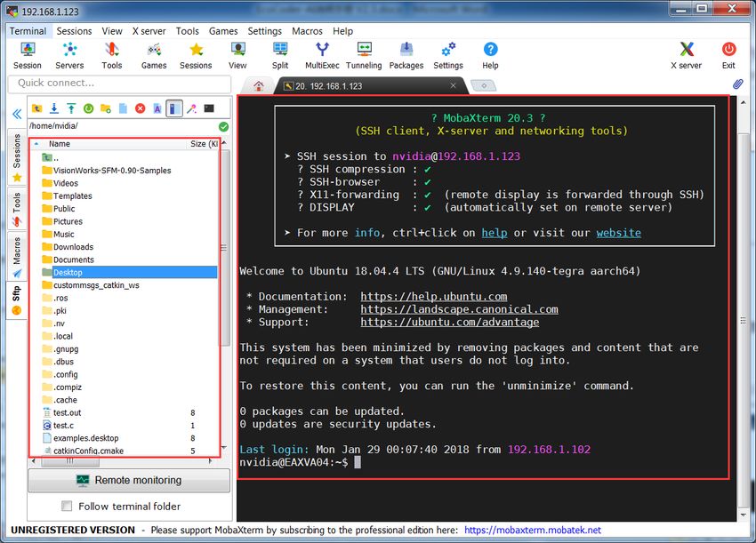Open the Servers toolbar icon
The width and height of the screenshot is (756, 543).
[x=69, y=56]
